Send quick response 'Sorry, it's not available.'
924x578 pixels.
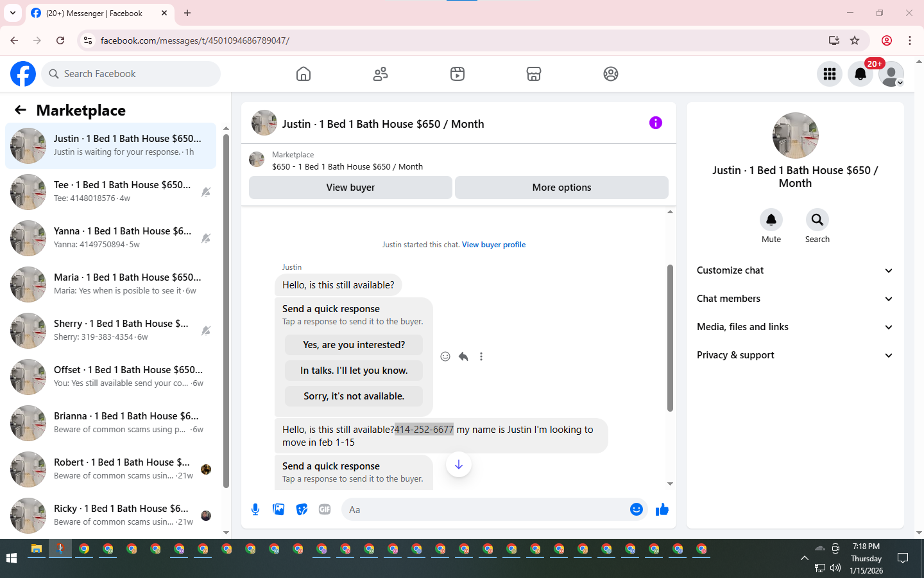354,396
